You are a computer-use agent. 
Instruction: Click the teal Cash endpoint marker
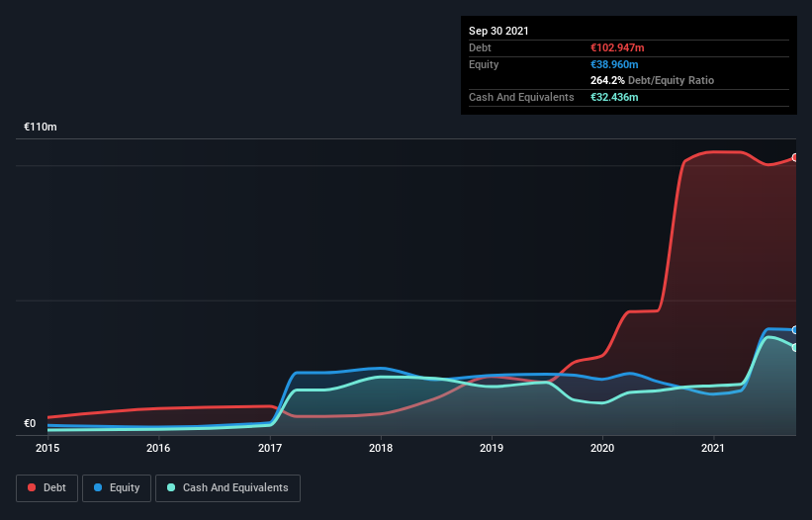[795, 347]
